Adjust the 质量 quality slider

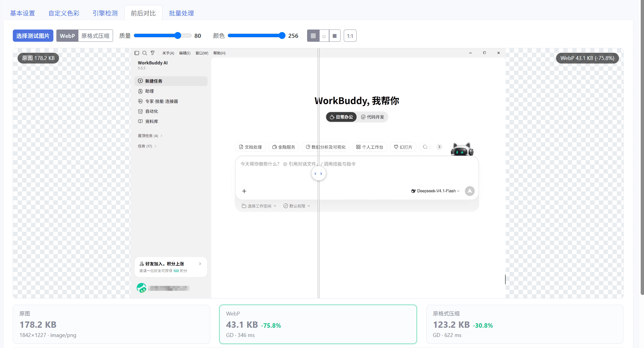pos(163,36)
